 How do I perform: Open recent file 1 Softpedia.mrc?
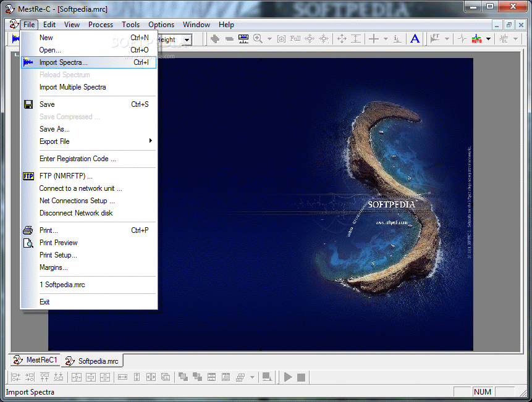click(x=88, y=285)
